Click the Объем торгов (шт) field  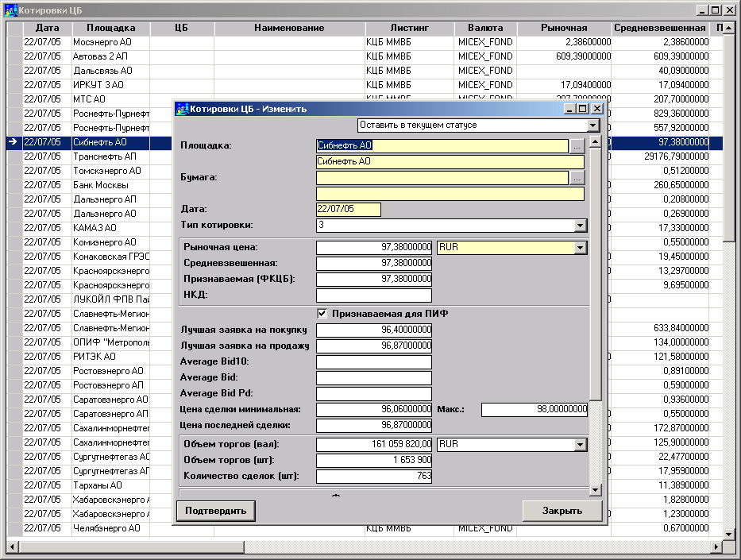(x=374, y=460)
